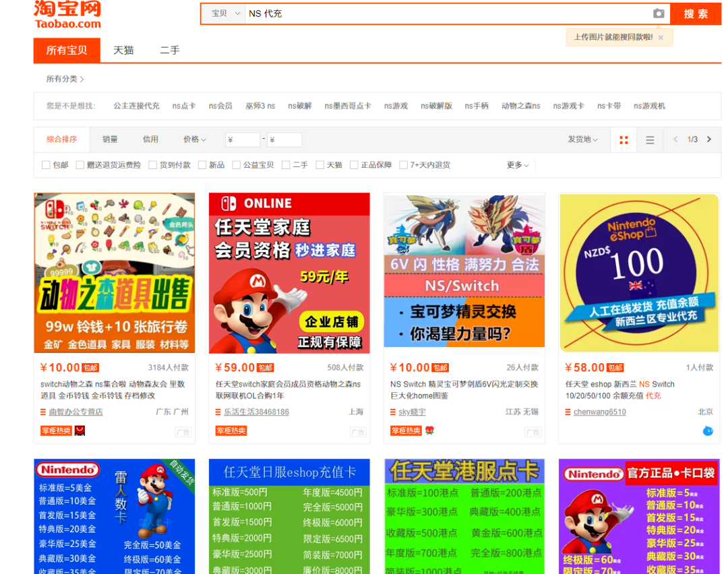Open the 任天堂家庭会员资格 product thumbnail
The width and height of the screenshot is (728, 574).
coord(289,273)
